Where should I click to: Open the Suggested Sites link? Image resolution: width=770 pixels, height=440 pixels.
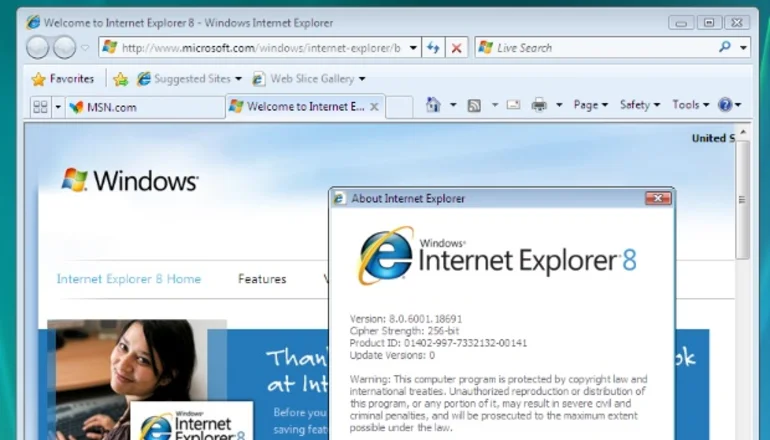tap(184, 79)
